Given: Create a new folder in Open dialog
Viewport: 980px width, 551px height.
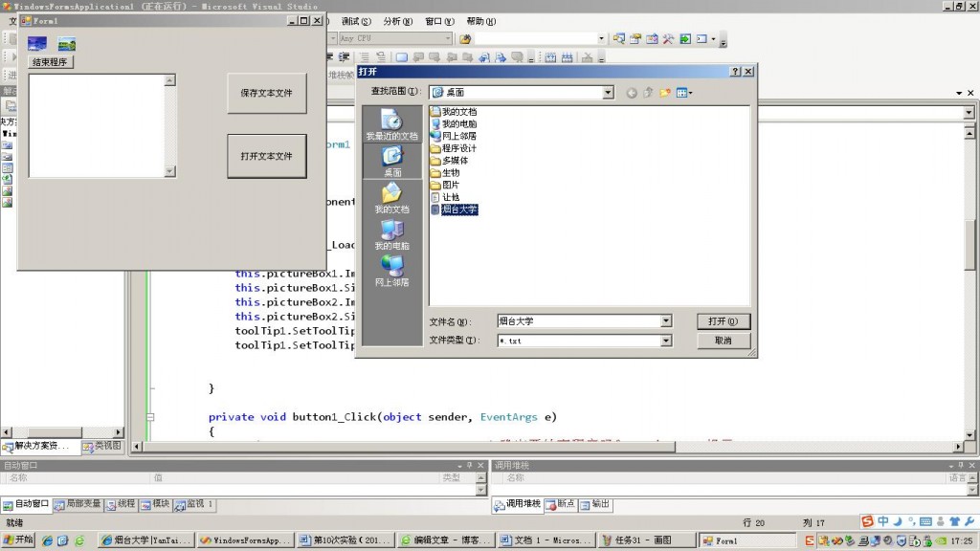Looking at the screenshot, I should 665,93.
